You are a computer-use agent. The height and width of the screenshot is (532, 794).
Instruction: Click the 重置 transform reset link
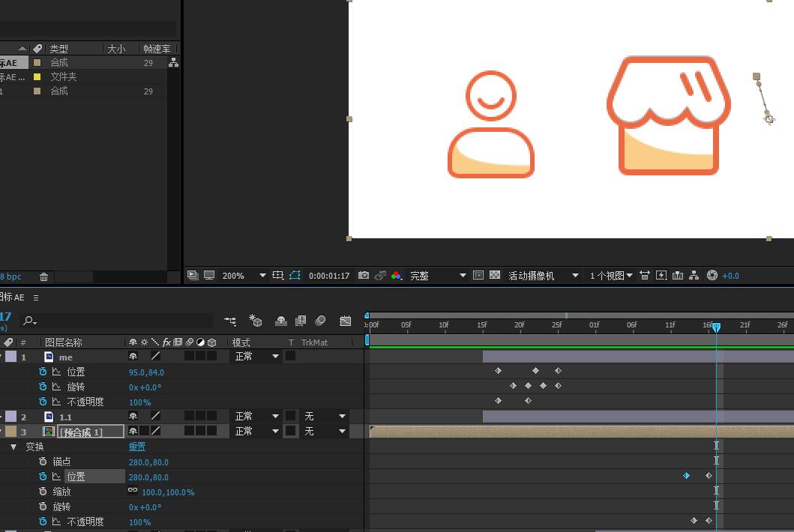137,447
